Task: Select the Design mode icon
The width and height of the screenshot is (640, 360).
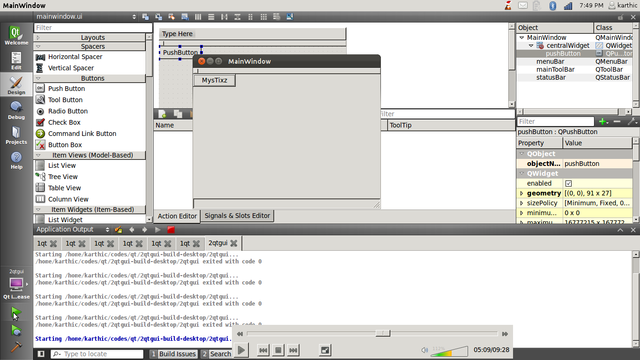Action: (16, 85)
